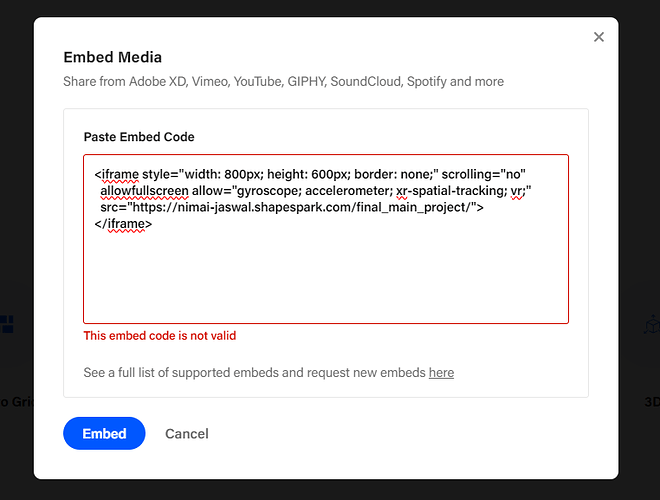This screenshot has height=500, width=660.
Task: Place cursor at the underlined xr-spatial-tracking text
Action: pyautogui.click(x=452, y=191)
